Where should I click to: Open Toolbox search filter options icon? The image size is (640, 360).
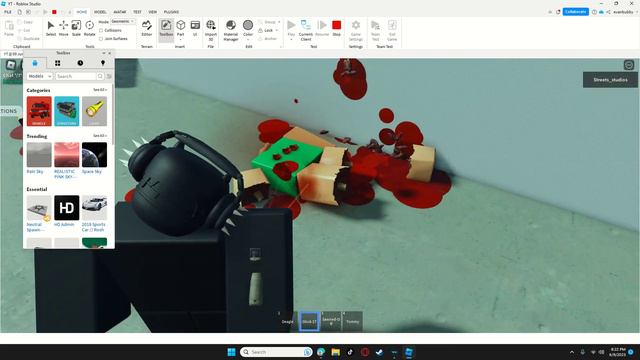point(109,76)
